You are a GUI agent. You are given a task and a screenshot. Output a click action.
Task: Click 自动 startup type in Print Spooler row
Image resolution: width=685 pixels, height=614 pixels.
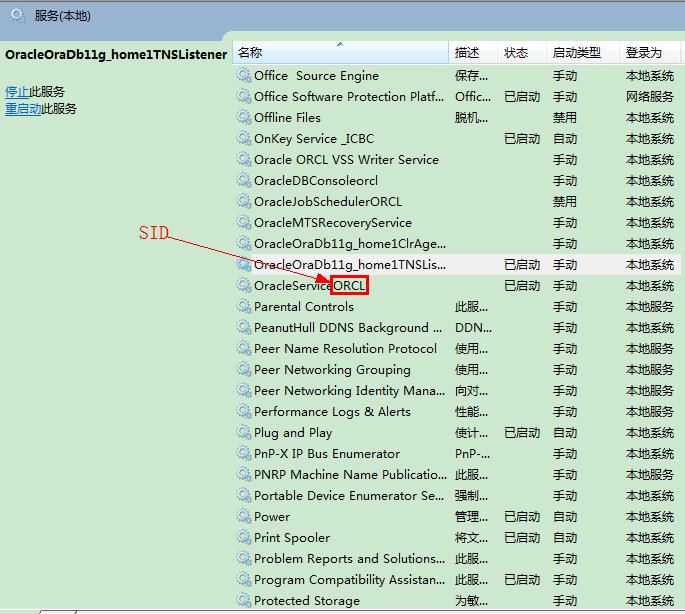coord(565,538)
